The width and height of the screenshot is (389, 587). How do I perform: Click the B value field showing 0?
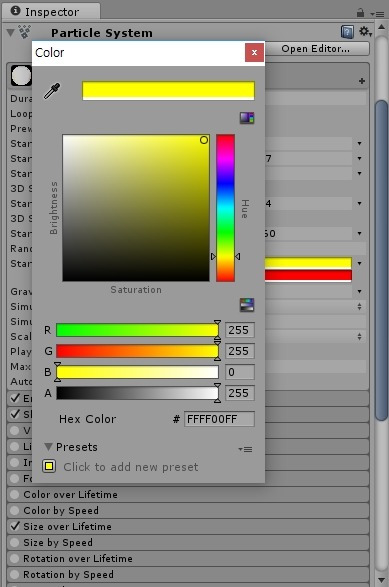(x=240, y=372)
